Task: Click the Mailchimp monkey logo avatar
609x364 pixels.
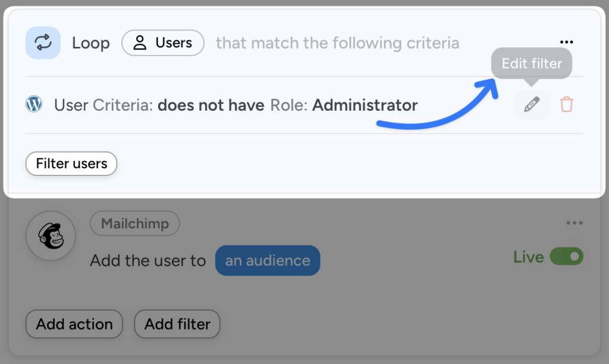Action: [x=51, y=236]
